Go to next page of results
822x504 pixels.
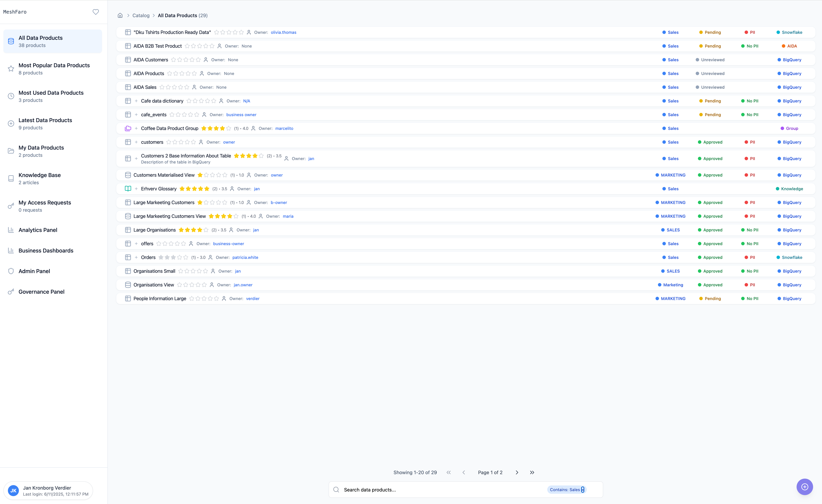click(x=517, y=472)
